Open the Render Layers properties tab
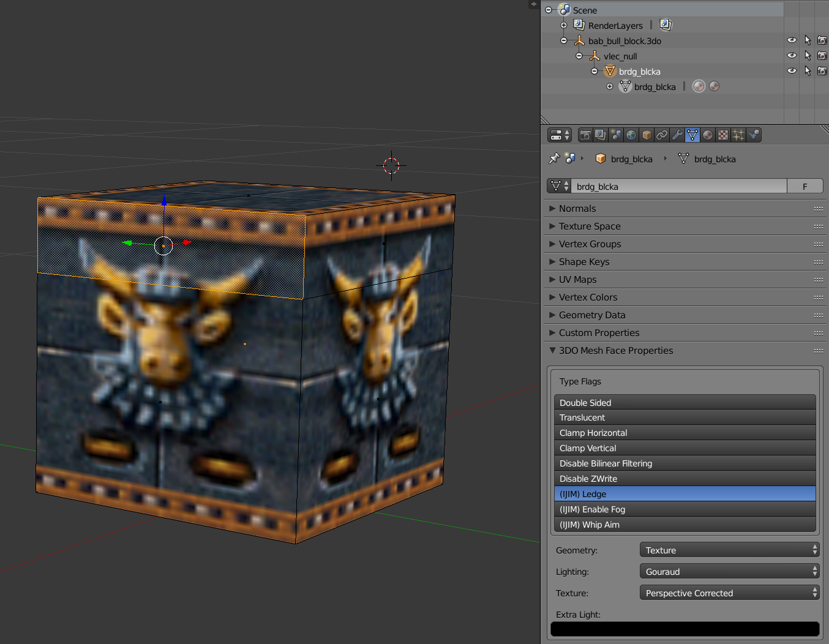The height and width of the screenshot is (644, 829). point(601,135)
